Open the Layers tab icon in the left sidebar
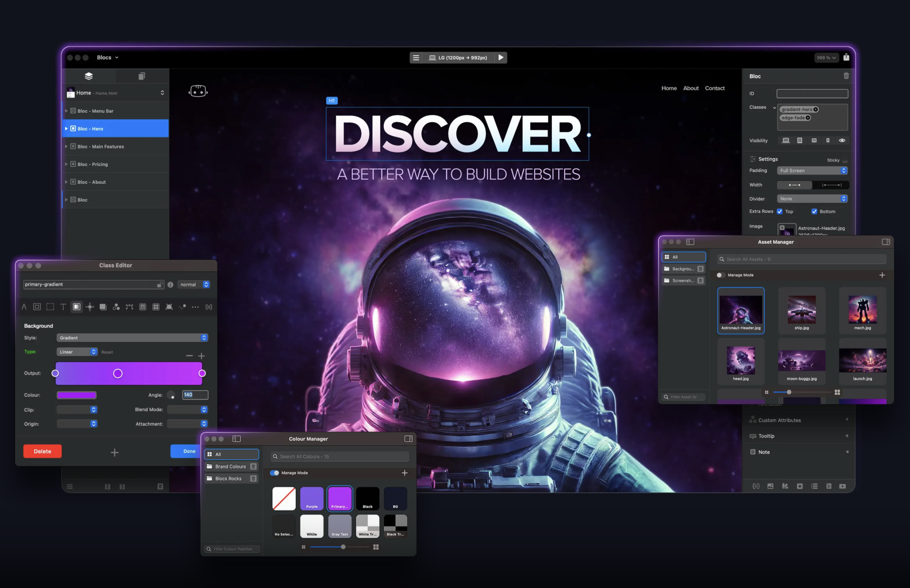The image size is (910, 588). (x=89, y=76)
